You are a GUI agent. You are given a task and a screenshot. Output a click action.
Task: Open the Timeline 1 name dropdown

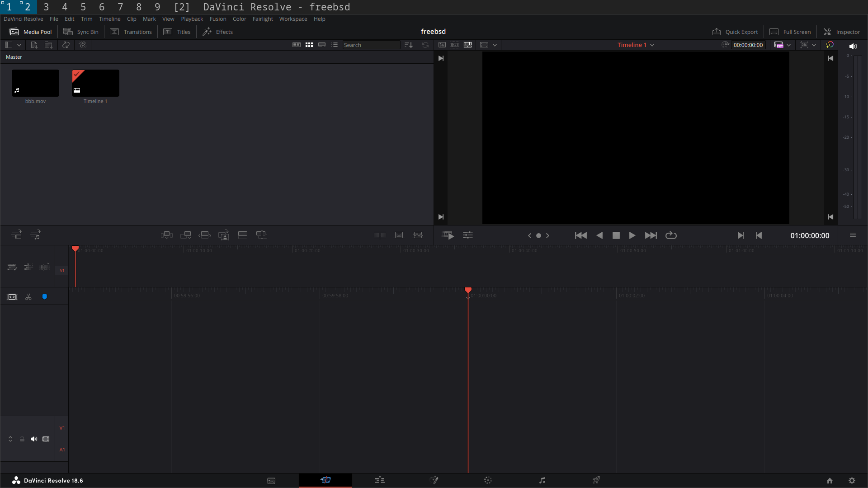tap(636, 45)
